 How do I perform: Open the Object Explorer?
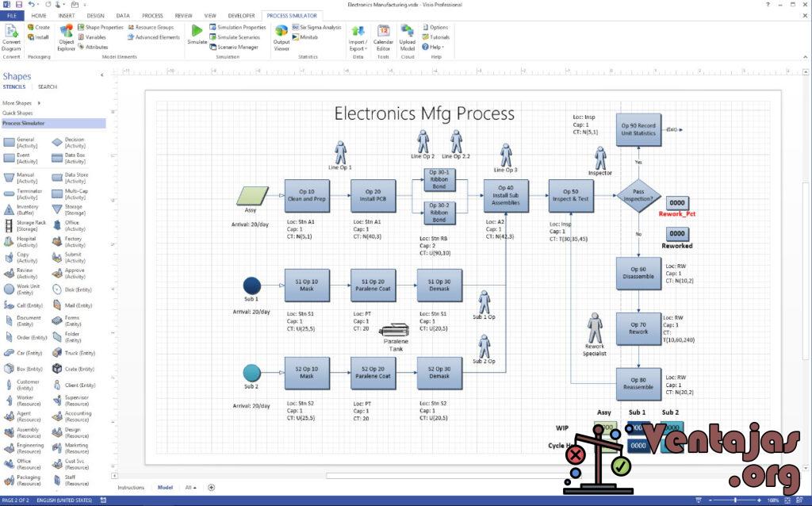point(67,38)
